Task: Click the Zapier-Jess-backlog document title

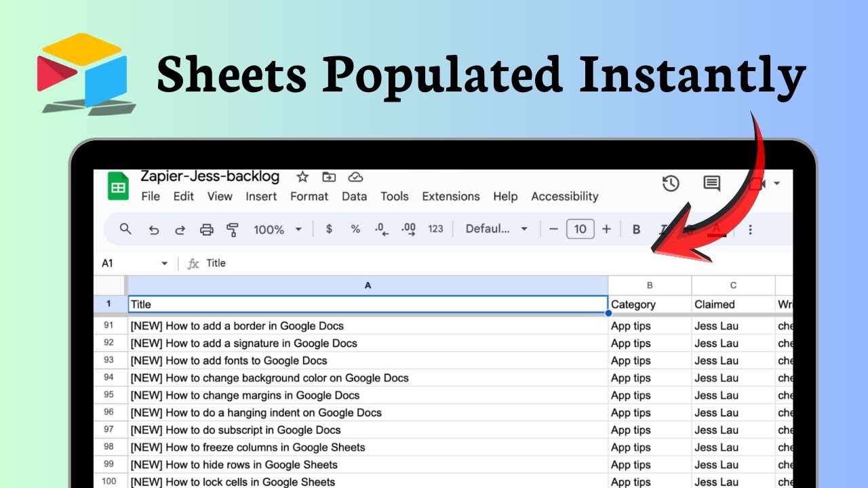Action: pos(210,176)
